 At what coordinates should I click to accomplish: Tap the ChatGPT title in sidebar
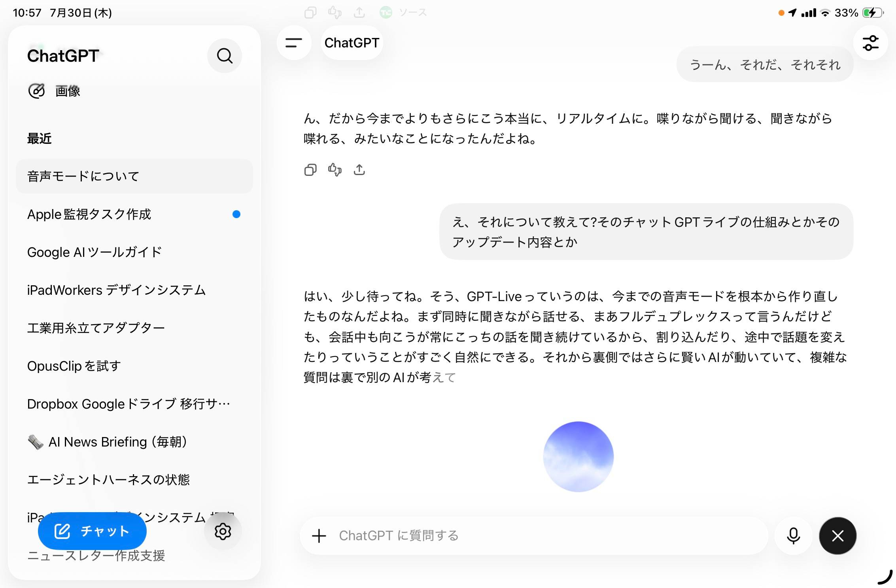(x=63, y=56)
